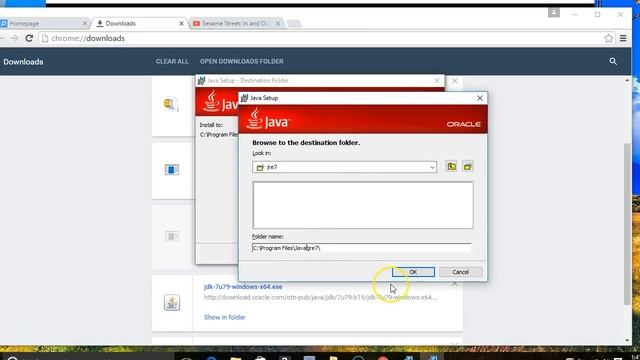Click the download.oracle.com source URL
The height and width of the screenshot is (360, 640).
pyautogui.click(x=320, y=297)
